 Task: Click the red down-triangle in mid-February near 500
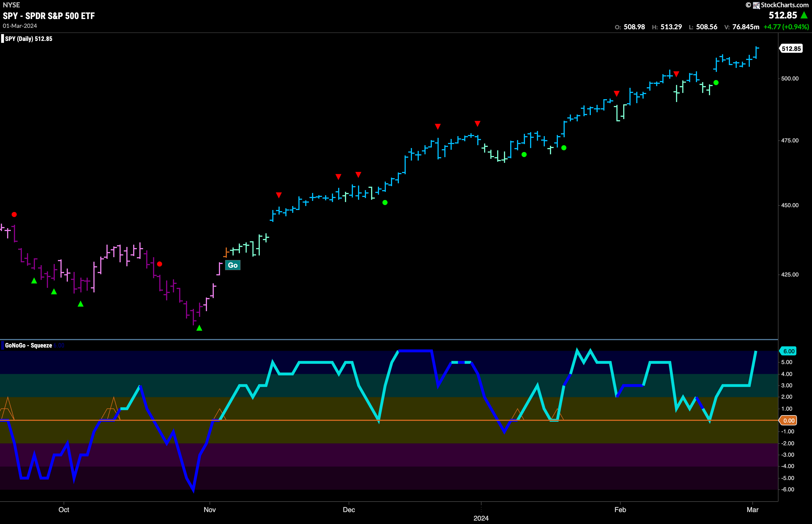tap(676, 74)
